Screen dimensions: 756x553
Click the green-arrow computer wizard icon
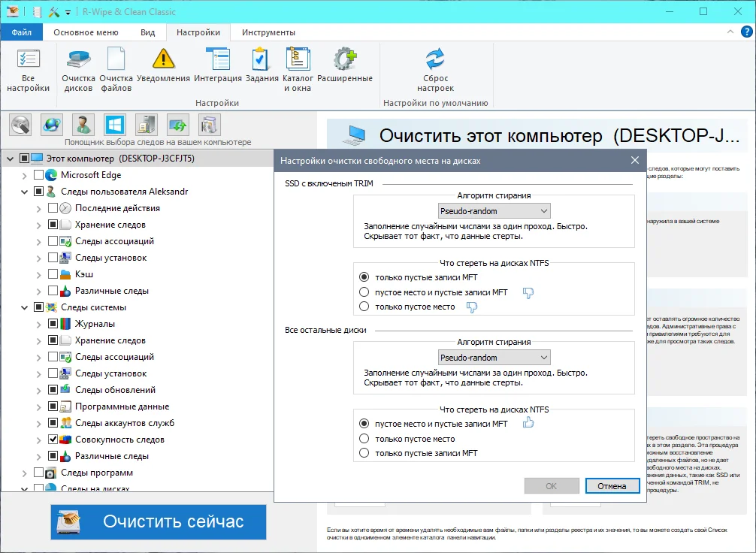178,125
